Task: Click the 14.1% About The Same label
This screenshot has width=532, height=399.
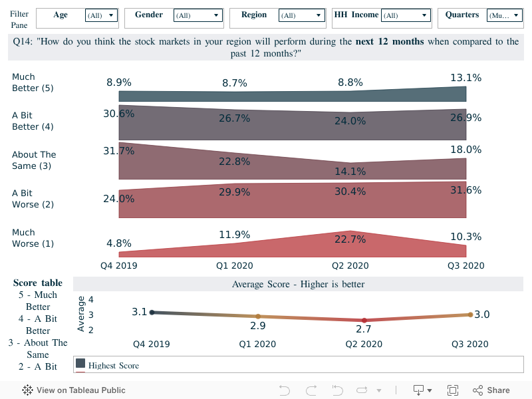Action: pos(350,172)
